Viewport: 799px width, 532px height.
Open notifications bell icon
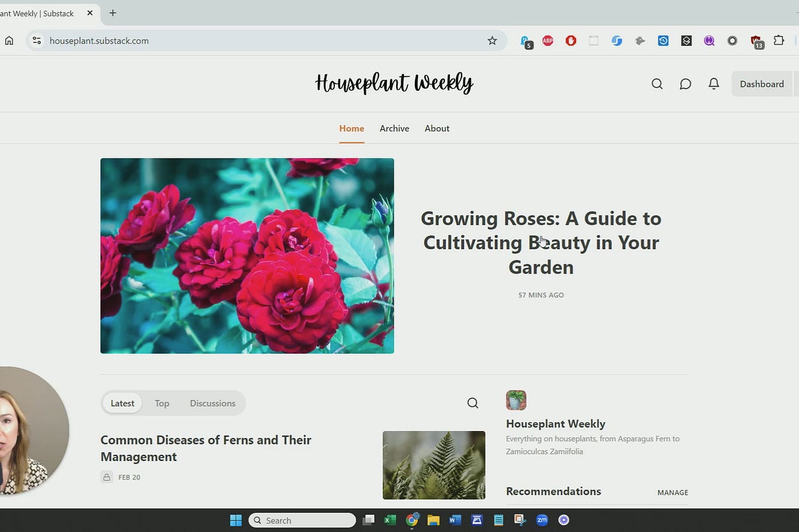pos(714,84)
